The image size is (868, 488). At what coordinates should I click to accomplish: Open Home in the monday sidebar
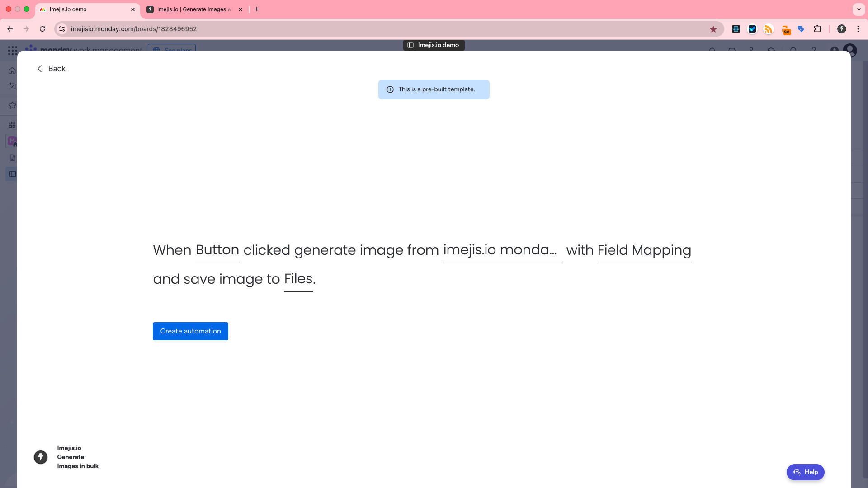[12, 70]
